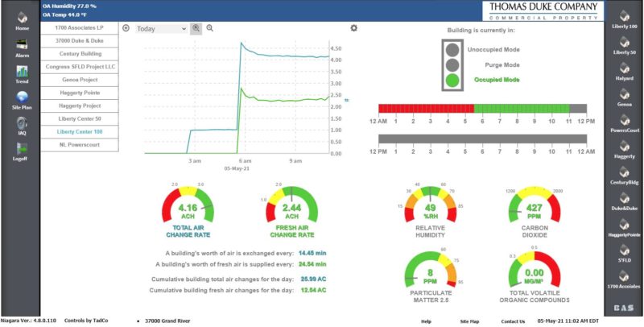Image resolution: width=644 pixels, height=327 pixels.
Task: Click the zoom-out magnifier on chart toolbar
Action: pos(210,28)
